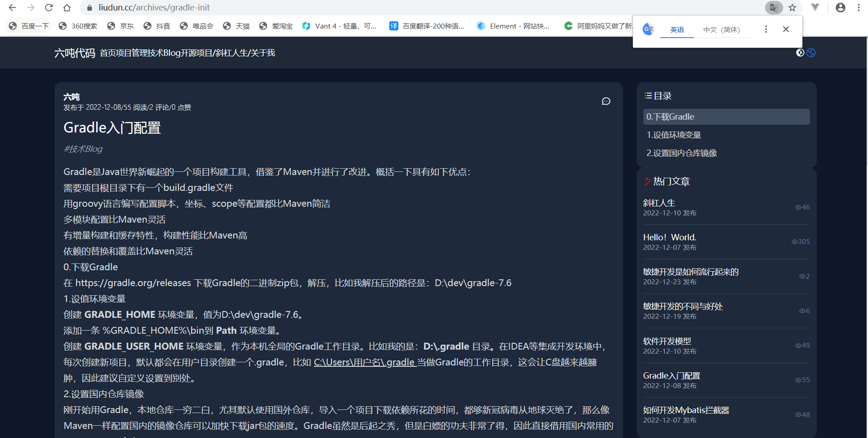
Task: Click the C:\Users\用户名\.gradle link
Action: point(365,362)
